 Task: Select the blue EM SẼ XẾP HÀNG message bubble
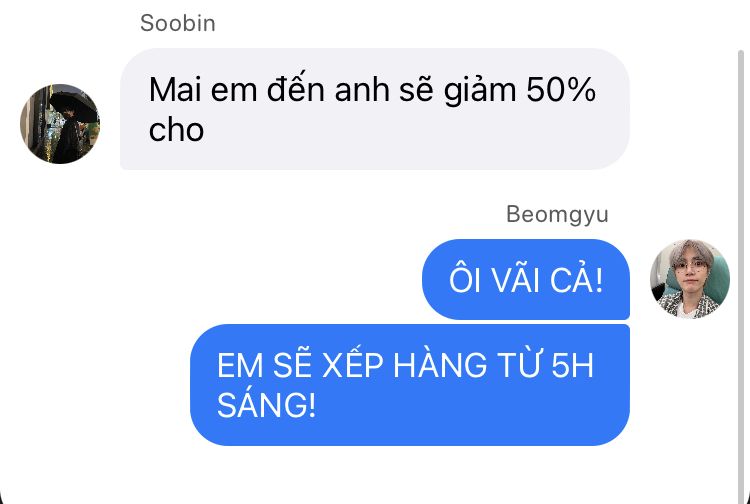410,385
